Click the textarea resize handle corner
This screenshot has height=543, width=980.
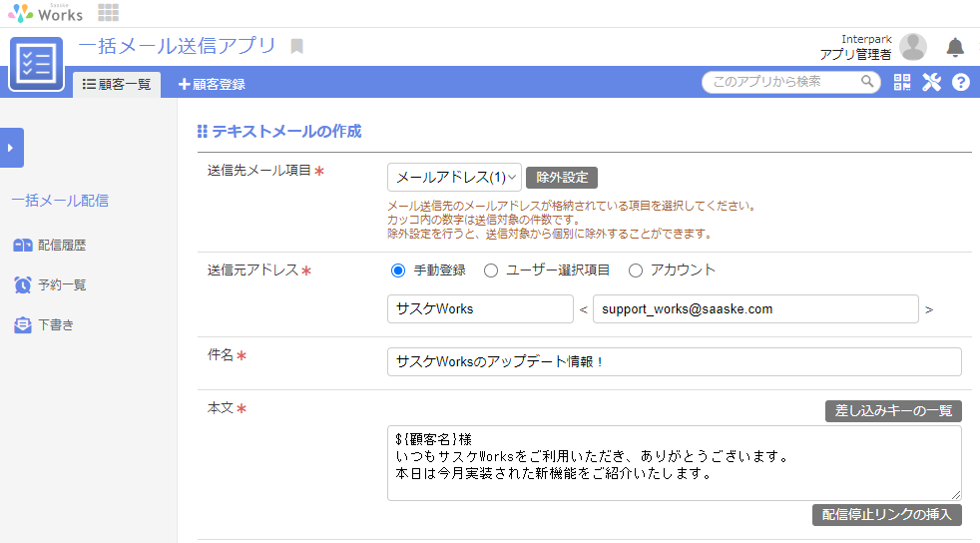(956, 495)
